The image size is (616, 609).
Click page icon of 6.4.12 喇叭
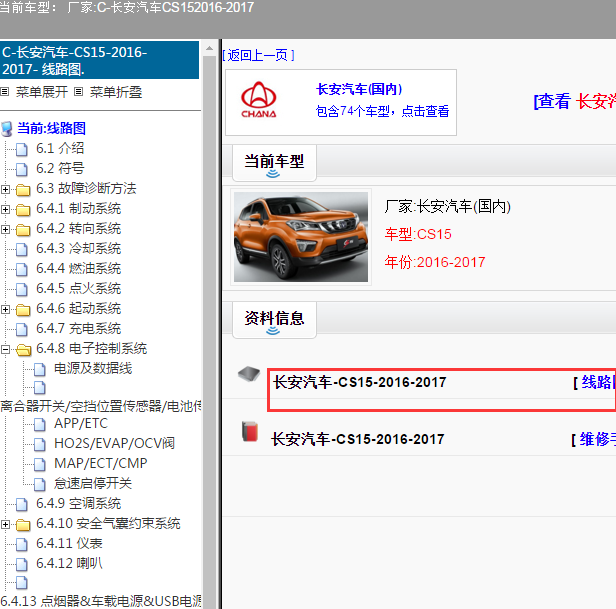[22, 565]
